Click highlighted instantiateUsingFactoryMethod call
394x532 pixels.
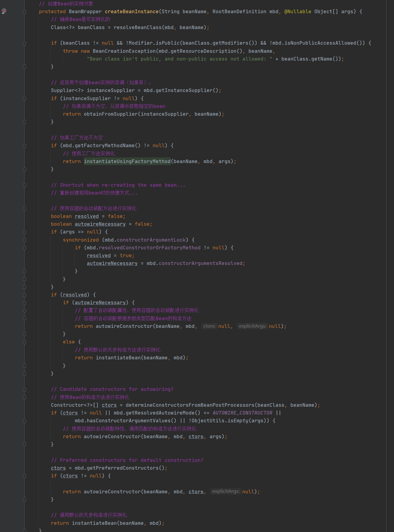coord(127,161)
